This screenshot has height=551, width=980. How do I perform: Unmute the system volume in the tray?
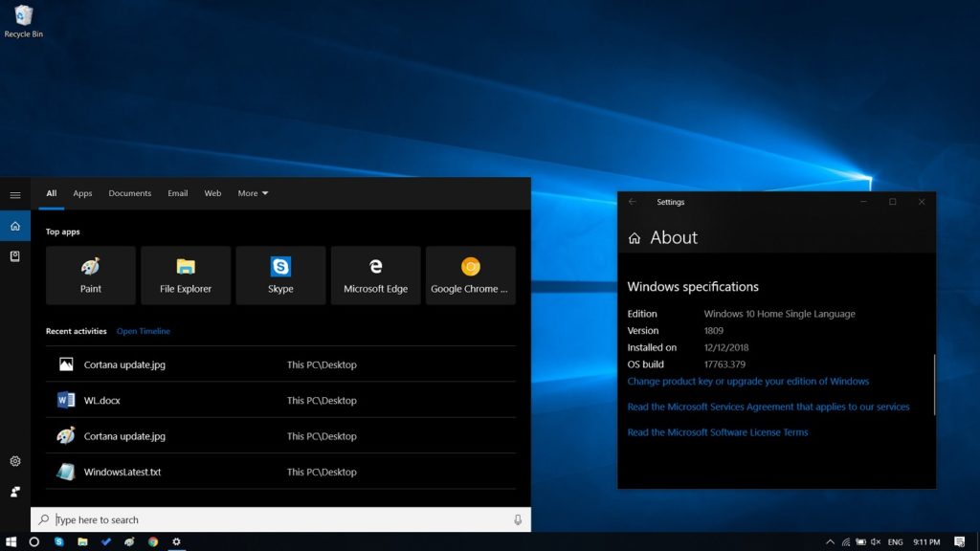click(x=874, y=541)
